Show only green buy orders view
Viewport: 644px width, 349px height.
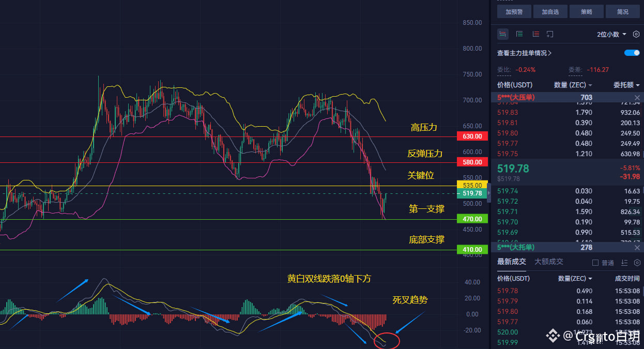point(519,34)
